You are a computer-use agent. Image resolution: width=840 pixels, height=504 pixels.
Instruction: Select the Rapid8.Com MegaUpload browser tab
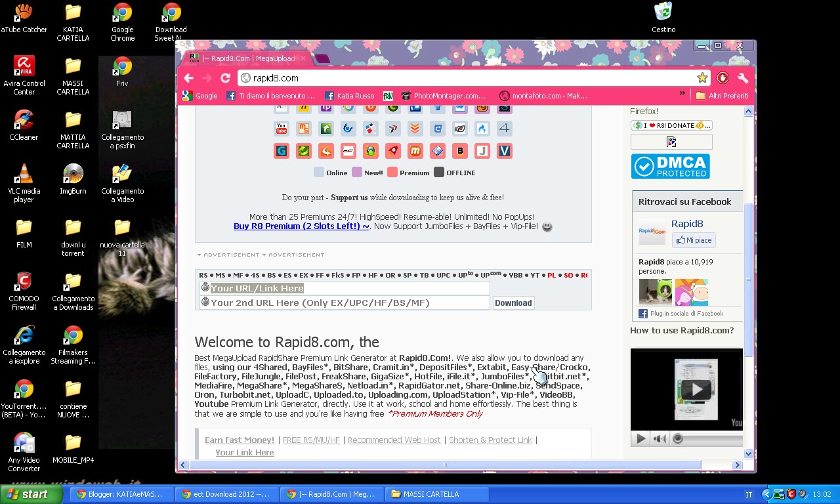[x=248, y=58]
